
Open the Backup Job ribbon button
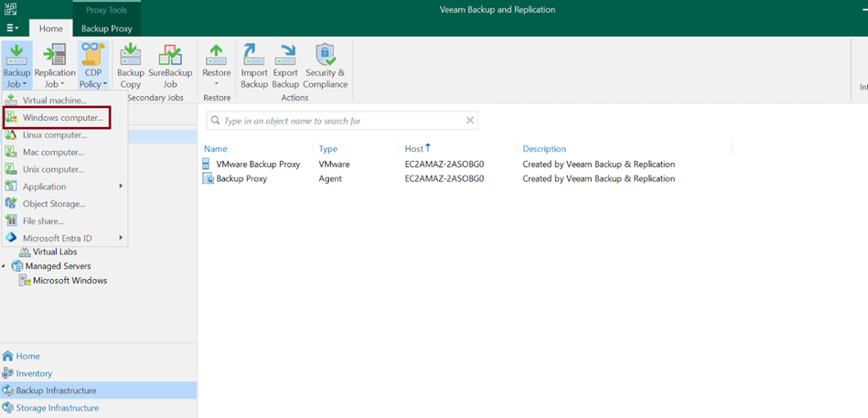point(16,65)
